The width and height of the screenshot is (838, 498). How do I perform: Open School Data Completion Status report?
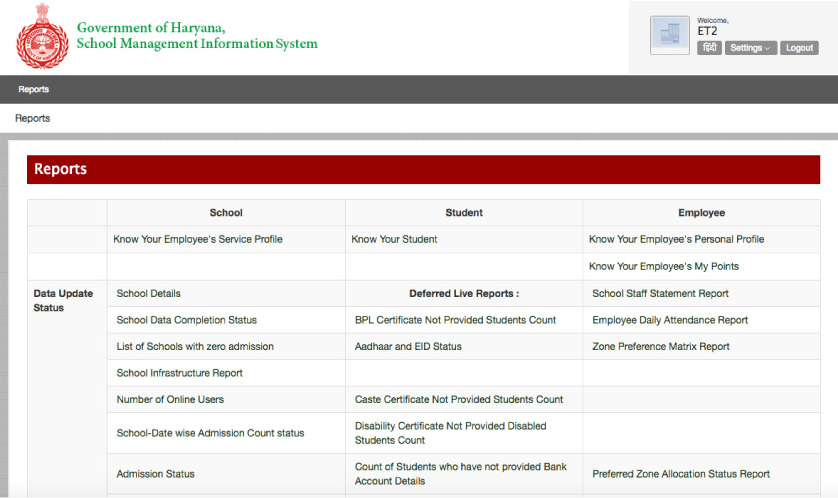coord(187,320)
